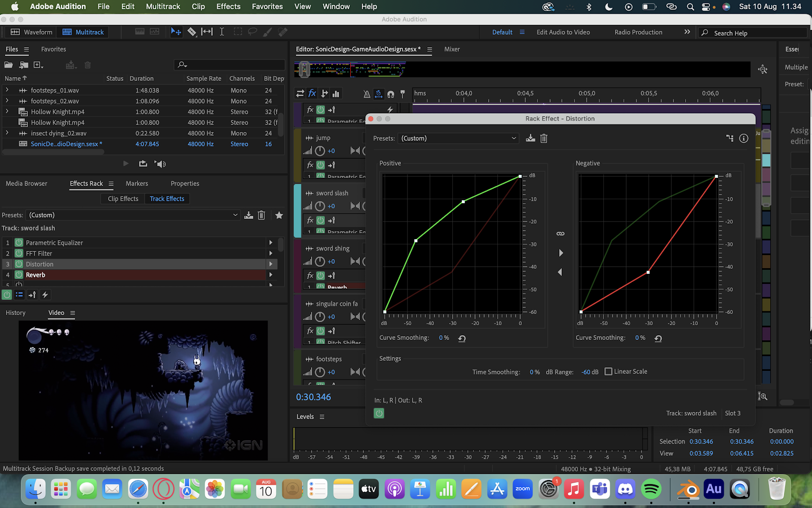
Task: Click Positive Curve Smoothing value
Action: pos(444,338)
